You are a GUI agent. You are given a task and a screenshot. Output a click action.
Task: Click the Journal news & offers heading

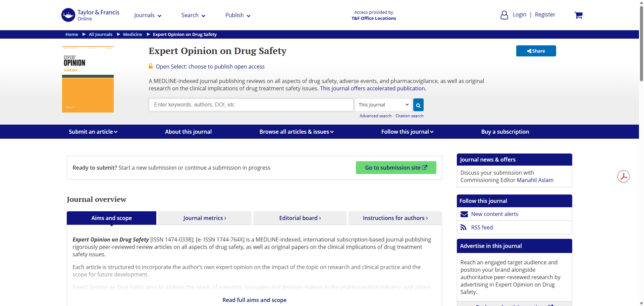488,160
